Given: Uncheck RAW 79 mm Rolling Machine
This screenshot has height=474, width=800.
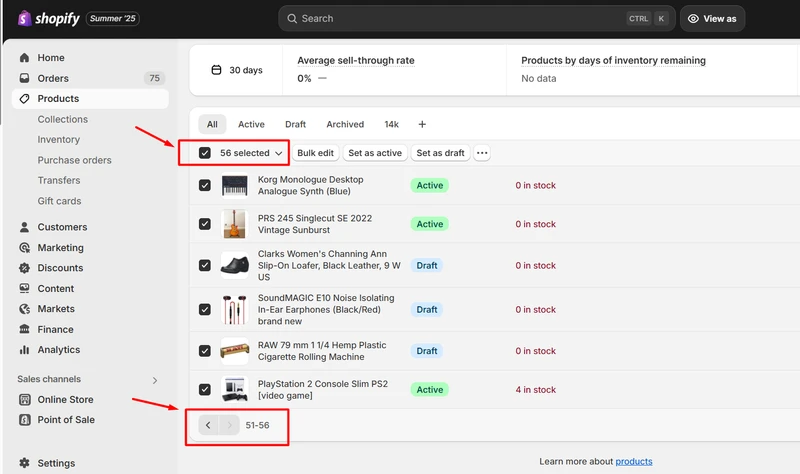Looking at the screenshot, I should coord(205,351).
